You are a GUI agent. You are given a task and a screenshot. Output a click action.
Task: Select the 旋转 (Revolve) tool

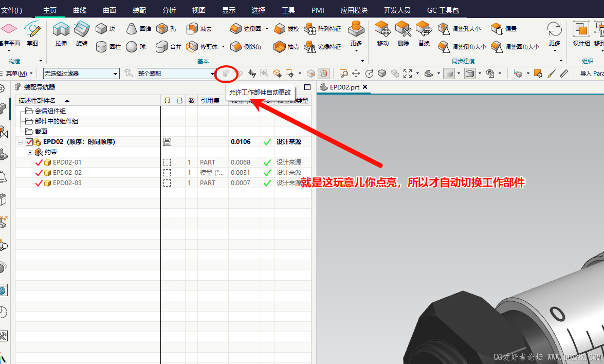tap(82, 34)
